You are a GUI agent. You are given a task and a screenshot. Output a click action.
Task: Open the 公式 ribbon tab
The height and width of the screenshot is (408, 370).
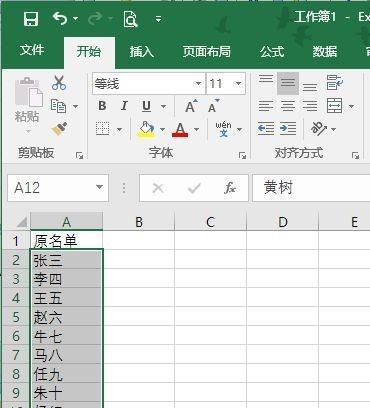[272, 52]
